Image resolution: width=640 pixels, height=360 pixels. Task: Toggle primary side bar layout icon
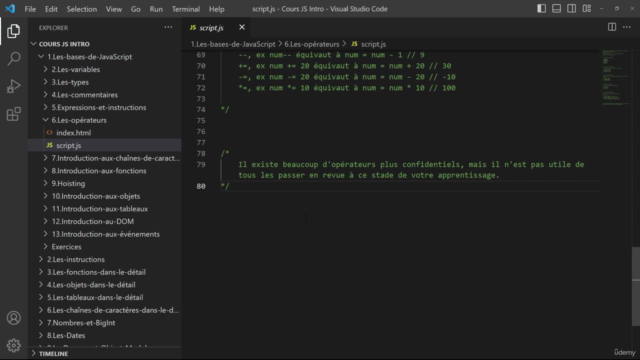pyautogui.click(x=541, y=9)
